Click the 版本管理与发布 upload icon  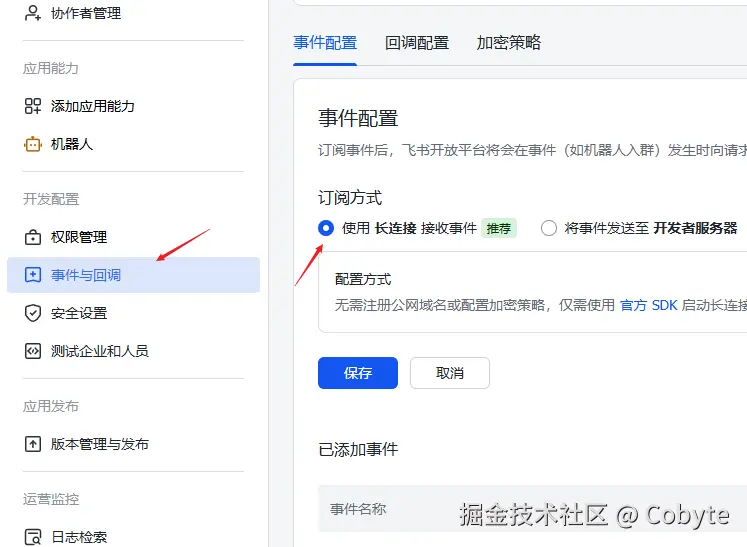tap(32, 444)
